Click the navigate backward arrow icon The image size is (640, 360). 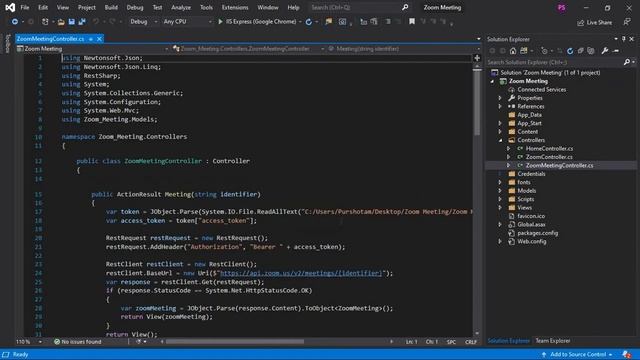click(x=15, y=22)
